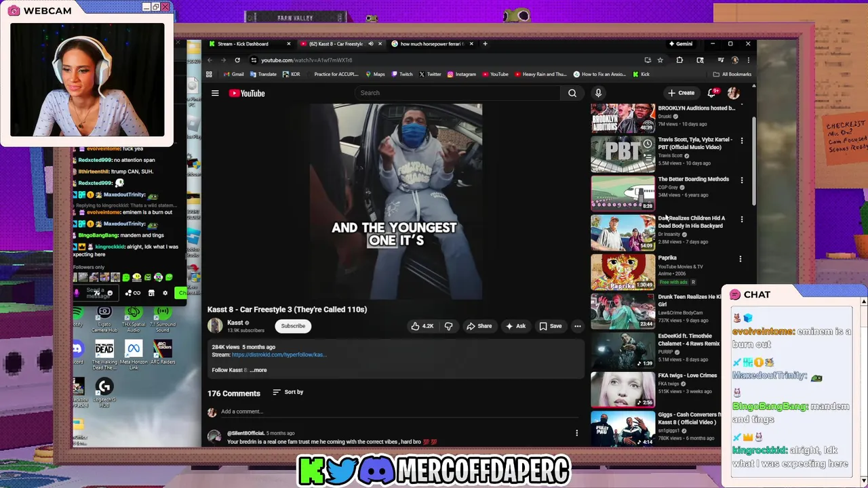Open Meta Horizon Link desktop shortcut

133,356
